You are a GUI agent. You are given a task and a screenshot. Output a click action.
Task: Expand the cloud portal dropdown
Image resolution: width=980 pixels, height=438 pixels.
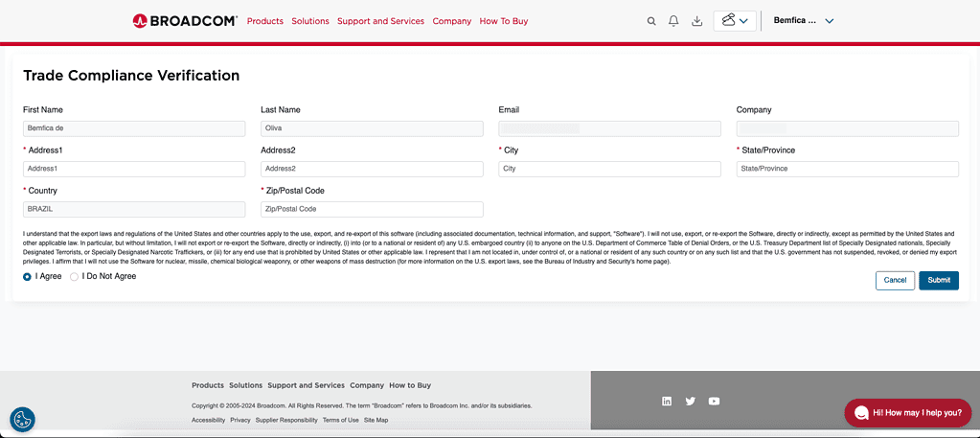coord(735,21)
